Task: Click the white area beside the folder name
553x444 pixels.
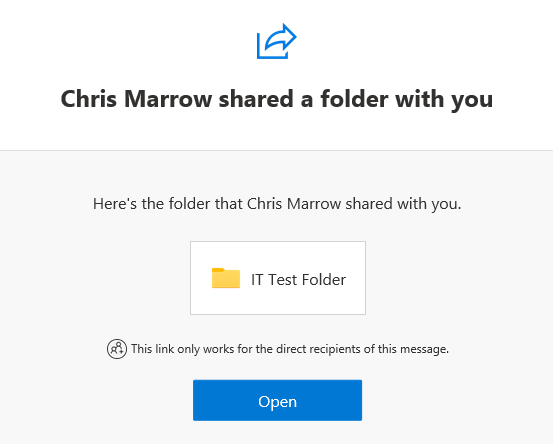Action: (x=356, y=279)
